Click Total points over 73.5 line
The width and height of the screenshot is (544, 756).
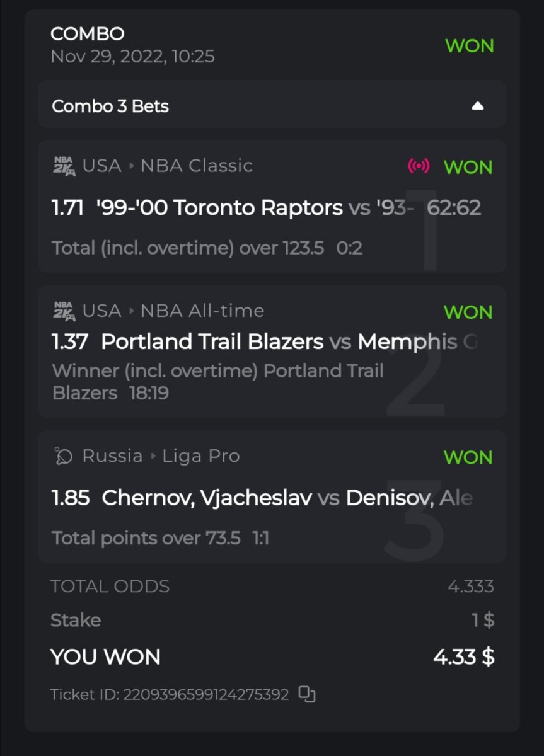pyautogui.click(x=146, y=538)
